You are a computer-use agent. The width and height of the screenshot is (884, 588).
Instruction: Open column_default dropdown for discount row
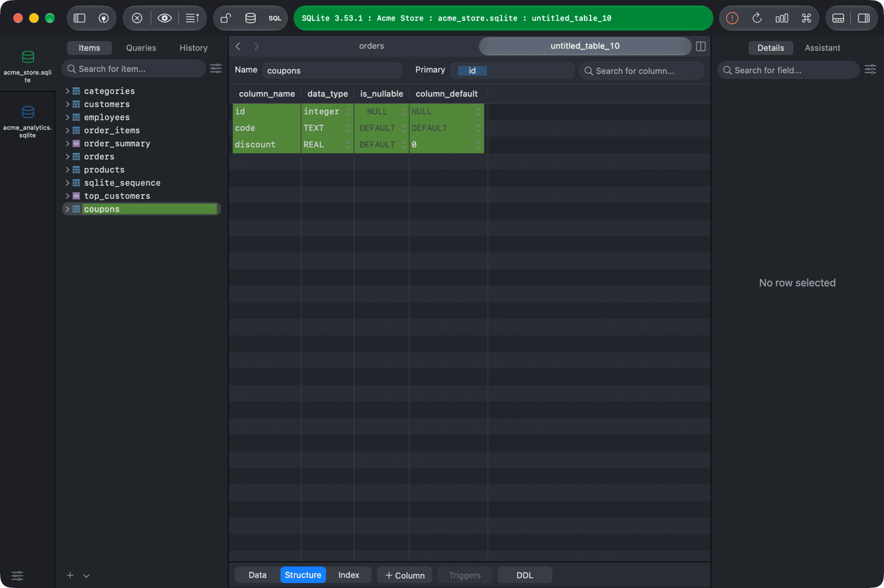[478, 145]
